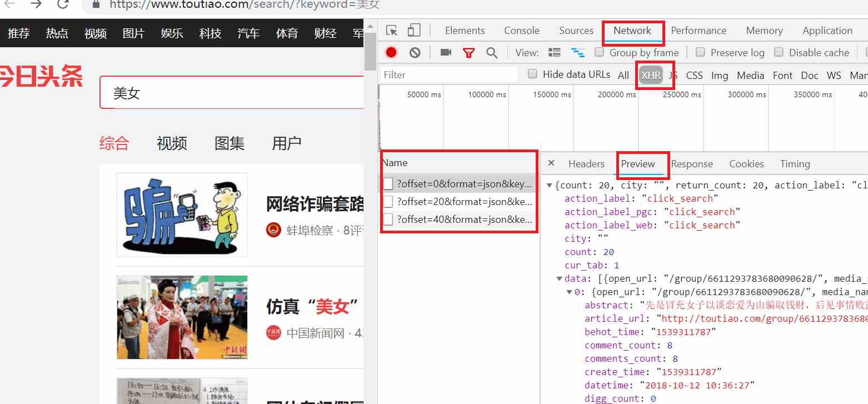The height and width of the screenshot is (404, 868).
Task: Show overview waterfall view icon
Action: 578,53
